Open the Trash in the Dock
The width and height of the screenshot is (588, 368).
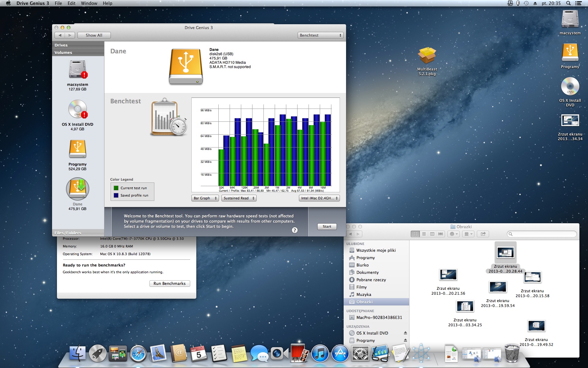tap(511, 353)
